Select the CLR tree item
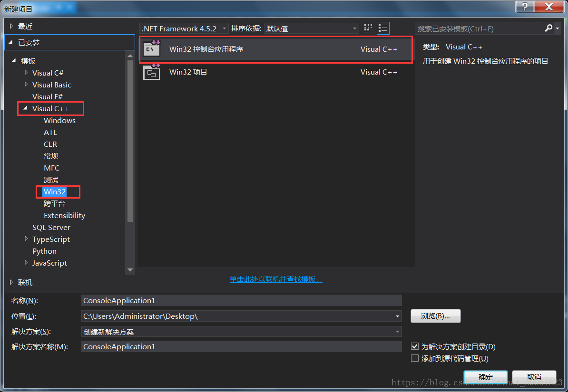Viewport: 568px width, 392px height. [x=50, y=144]
